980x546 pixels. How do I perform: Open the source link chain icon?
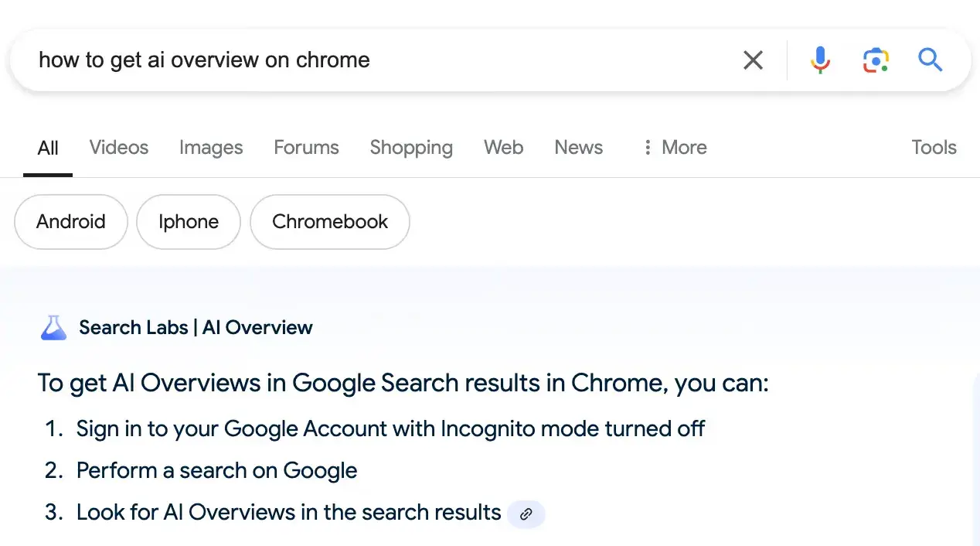(526, 514)
